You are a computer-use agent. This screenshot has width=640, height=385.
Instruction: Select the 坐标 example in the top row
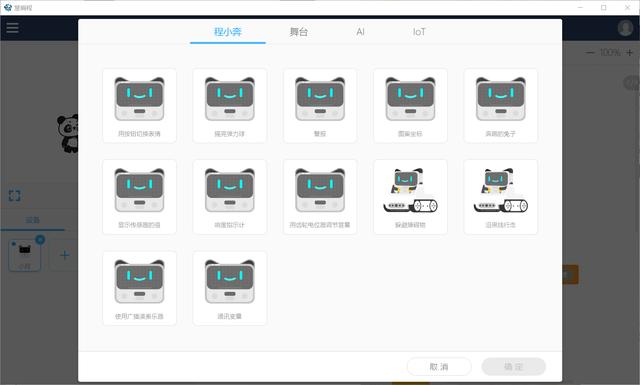pos(410,106)
